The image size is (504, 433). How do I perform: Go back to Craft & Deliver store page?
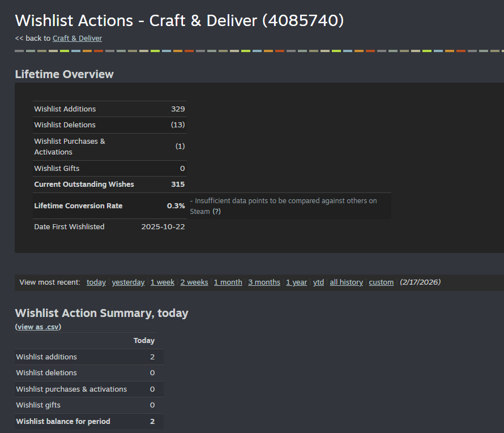[x=77, y=38]
